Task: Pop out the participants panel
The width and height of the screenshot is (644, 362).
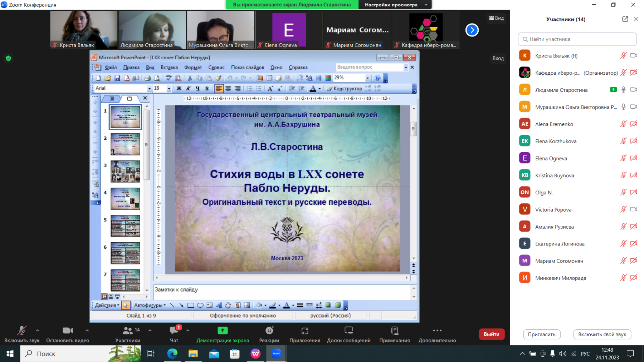Action: (x=625, y=19)
